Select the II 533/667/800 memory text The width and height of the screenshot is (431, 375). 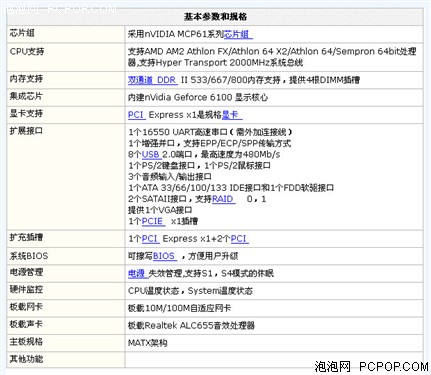270,80
